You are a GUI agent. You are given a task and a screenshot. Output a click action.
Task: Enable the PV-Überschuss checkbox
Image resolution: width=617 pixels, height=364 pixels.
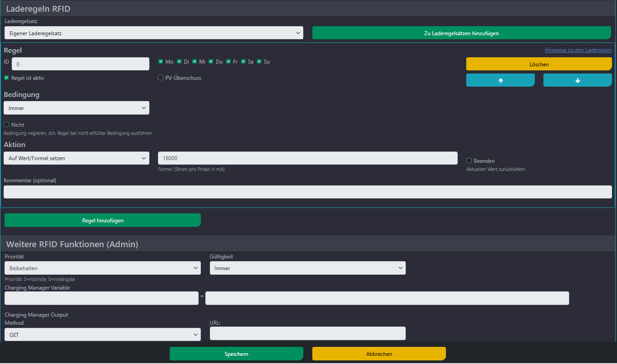[x=161, y=78]
